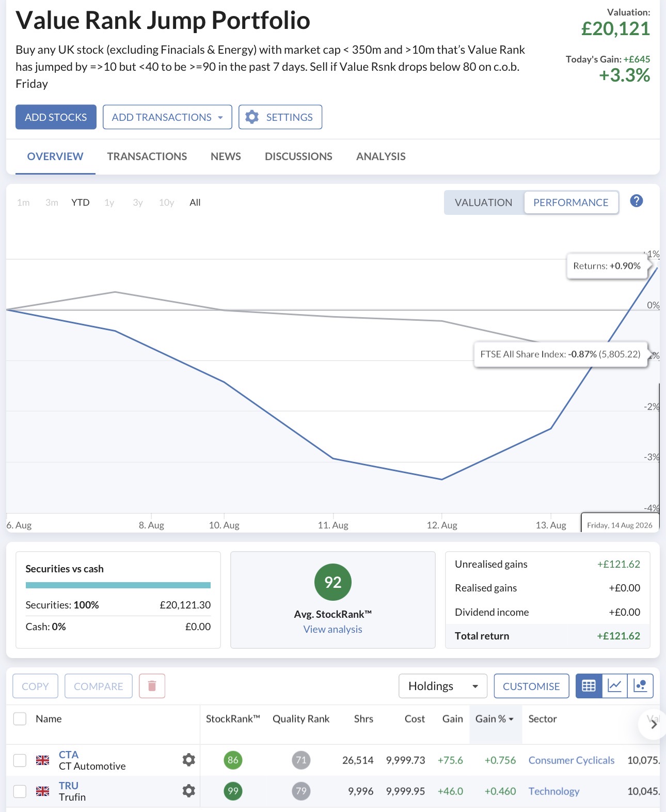Screen dimensions: 666x812
Task: Open settings gear for CT Automotive row
Action: coord(189,760)
